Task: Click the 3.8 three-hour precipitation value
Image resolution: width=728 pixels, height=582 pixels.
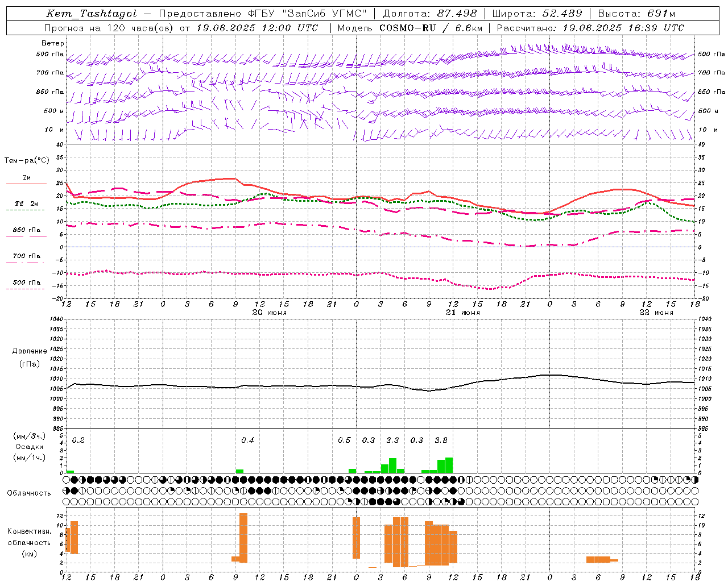Action: pyautogui.click(x=441, y=440)
